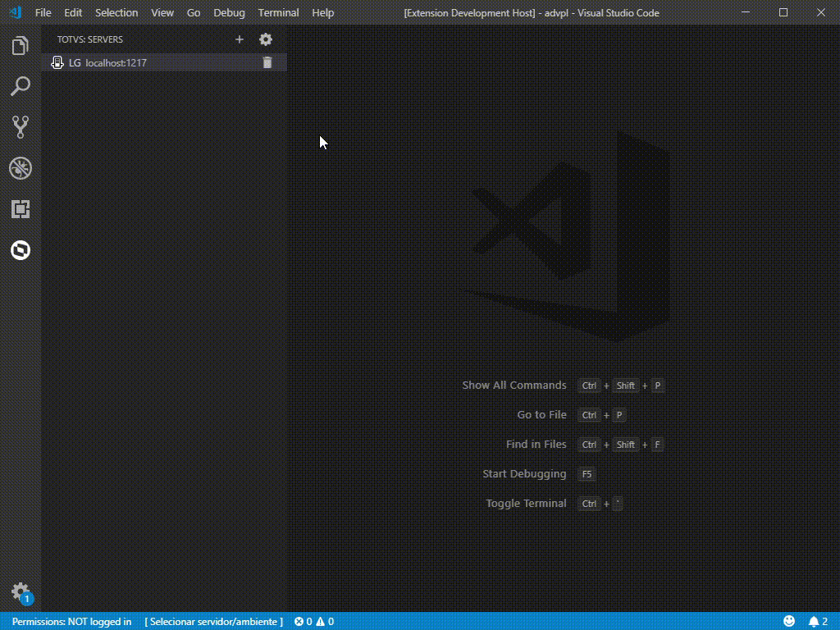Open the File menu
840x630 pixels.
(43, 13)
